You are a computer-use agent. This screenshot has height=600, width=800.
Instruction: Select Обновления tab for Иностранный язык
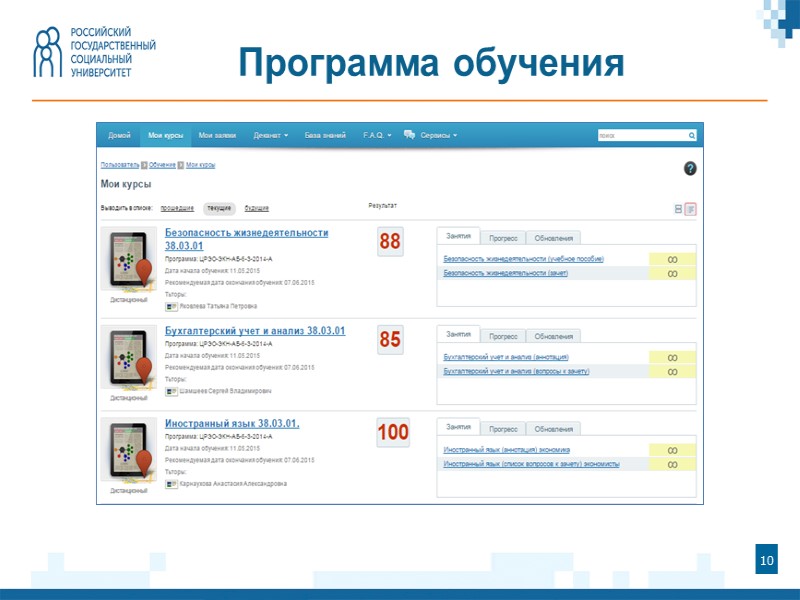tap(554, 429)
